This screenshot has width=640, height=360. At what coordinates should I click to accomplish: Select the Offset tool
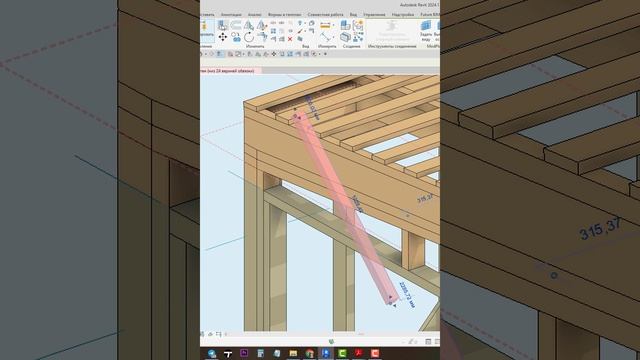tap(236, 25)
